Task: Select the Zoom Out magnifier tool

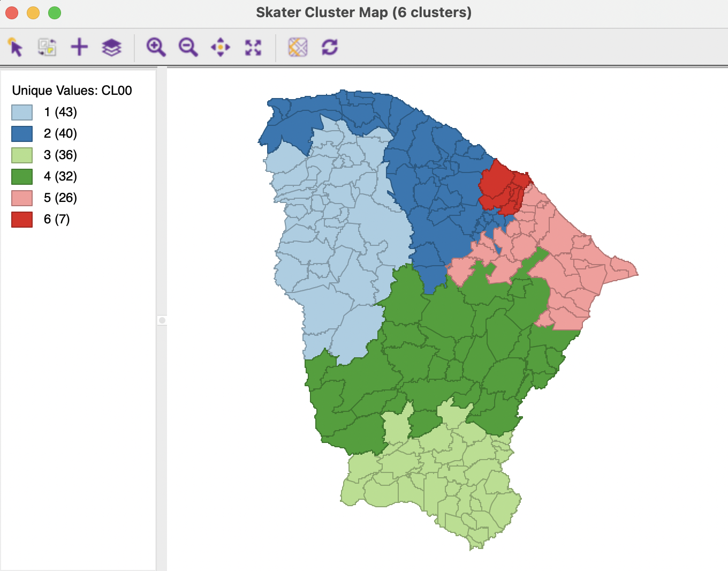Action: pyautogui.click(x=188, y=47)
